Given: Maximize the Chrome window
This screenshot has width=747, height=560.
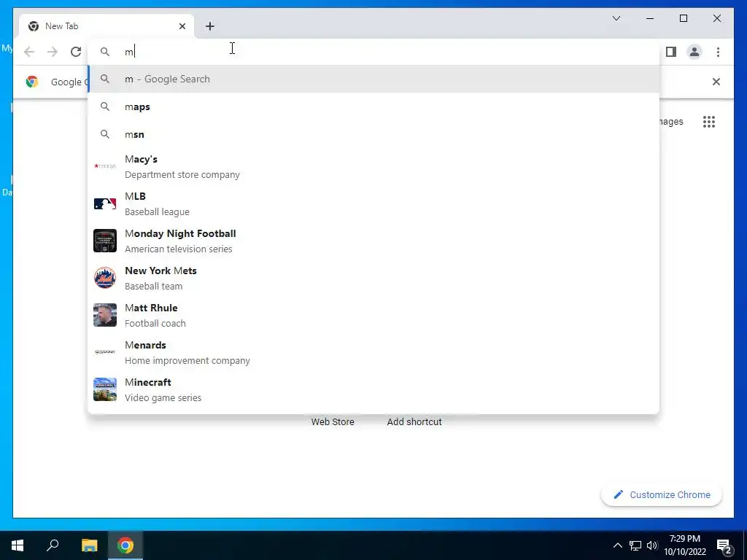Looking at the screenshot, I should point(683,18).
